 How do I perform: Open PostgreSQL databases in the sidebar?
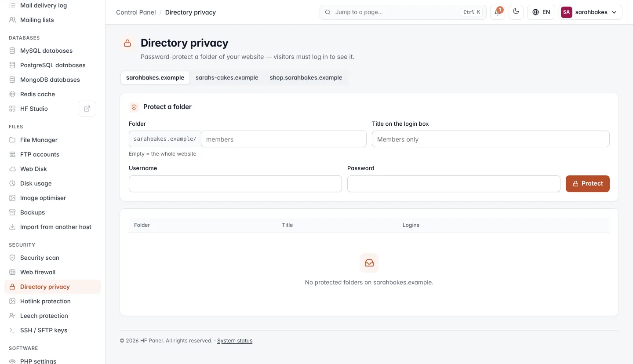coord(53,65)
